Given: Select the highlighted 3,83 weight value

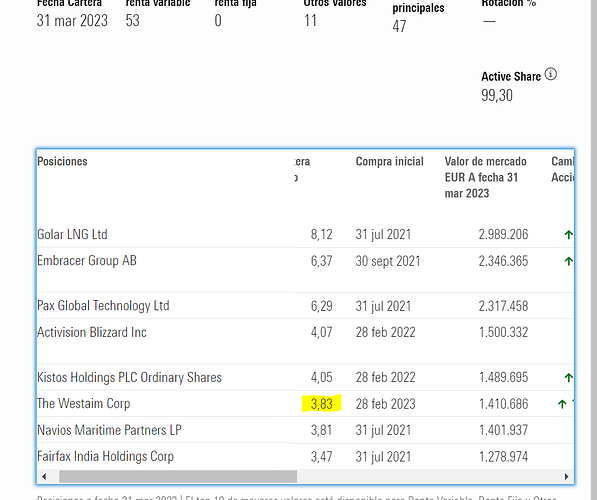Looking at the screenshot, I should [x=322, y=404].
